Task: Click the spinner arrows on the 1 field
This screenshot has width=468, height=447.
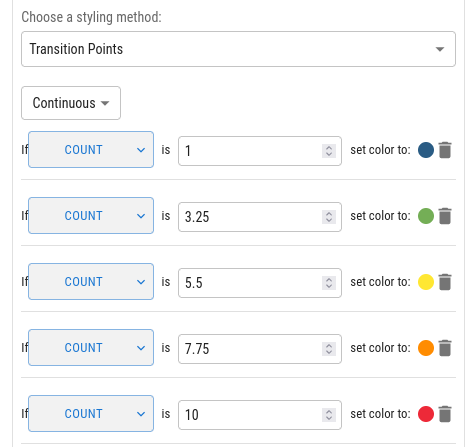Action: 329,151
